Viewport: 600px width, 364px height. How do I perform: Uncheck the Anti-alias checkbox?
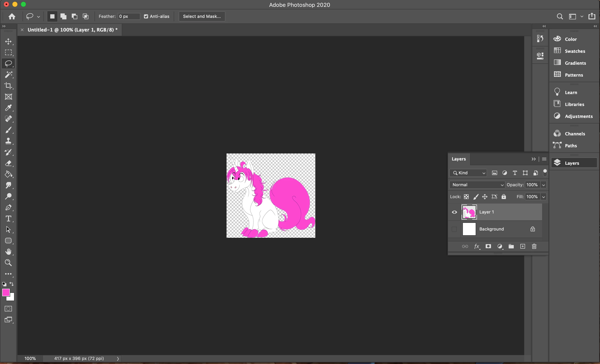(146, 16)
